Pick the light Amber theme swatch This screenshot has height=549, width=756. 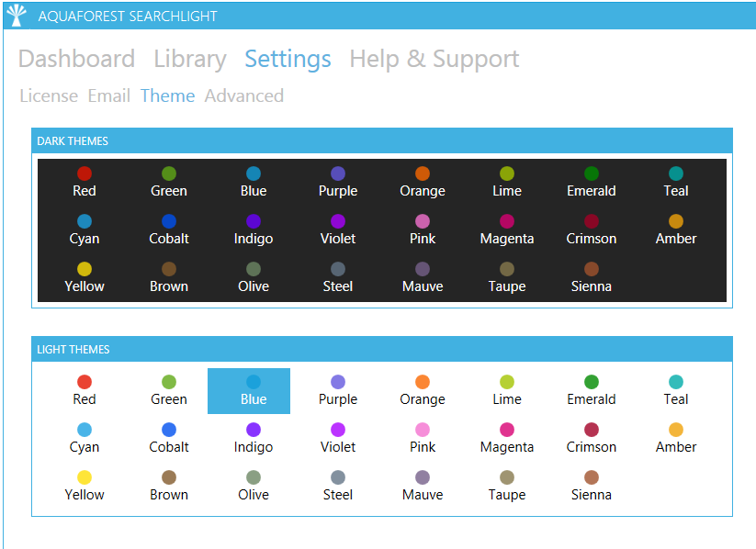click(x=675, y=437)
